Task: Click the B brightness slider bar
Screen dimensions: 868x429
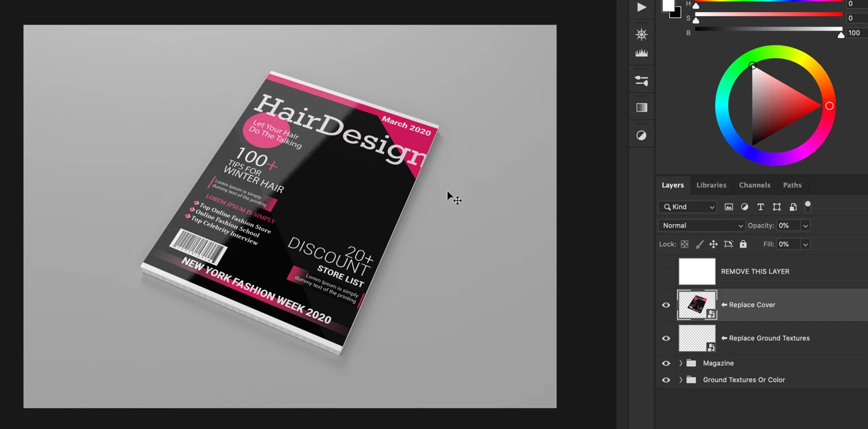Action: coord(769,29)
